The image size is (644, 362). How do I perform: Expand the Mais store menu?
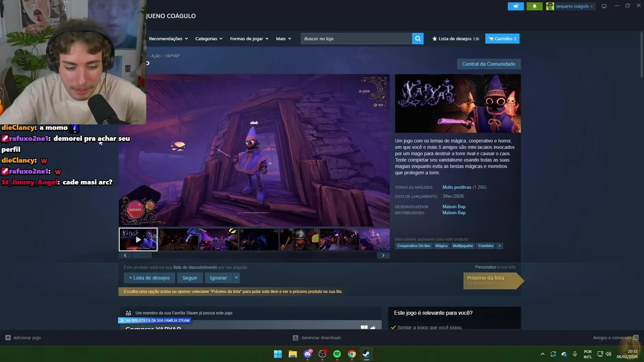pyautogui.click(x=283, y=39)
